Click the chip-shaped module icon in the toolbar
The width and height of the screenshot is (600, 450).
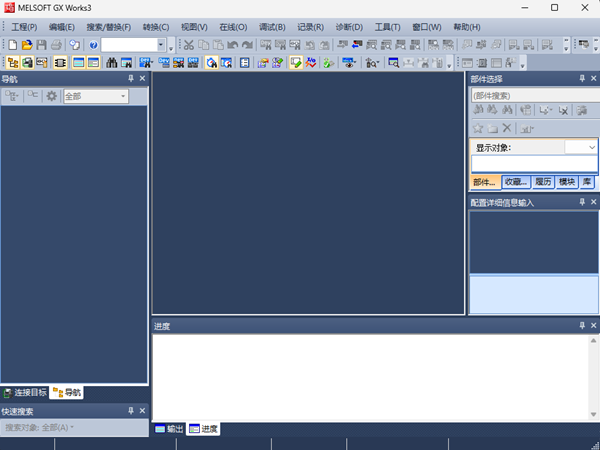(60, 62)
